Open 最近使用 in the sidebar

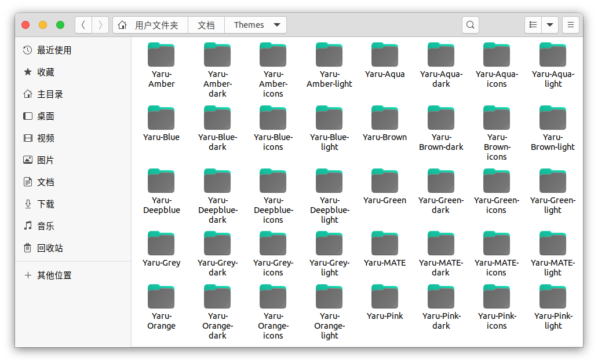pos(73,50)
